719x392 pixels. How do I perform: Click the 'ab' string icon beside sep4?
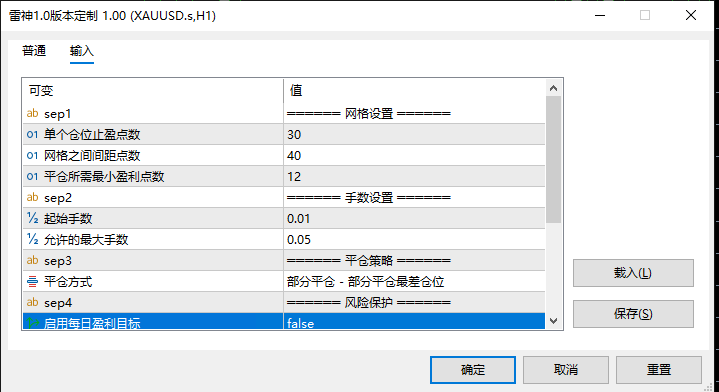coord(33,302)
